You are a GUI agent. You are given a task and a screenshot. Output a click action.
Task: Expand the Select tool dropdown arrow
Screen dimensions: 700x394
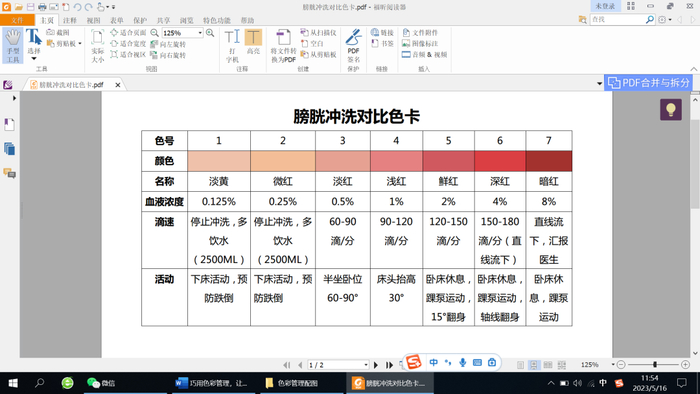point(34,58)
